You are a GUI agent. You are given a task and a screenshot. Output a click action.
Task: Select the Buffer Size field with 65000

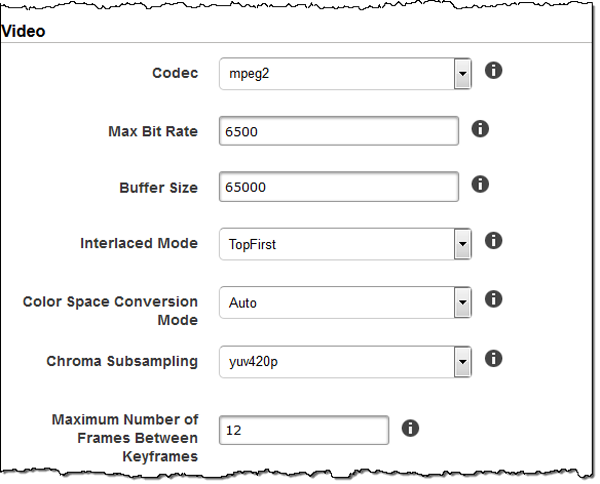(x=339, y=187)
